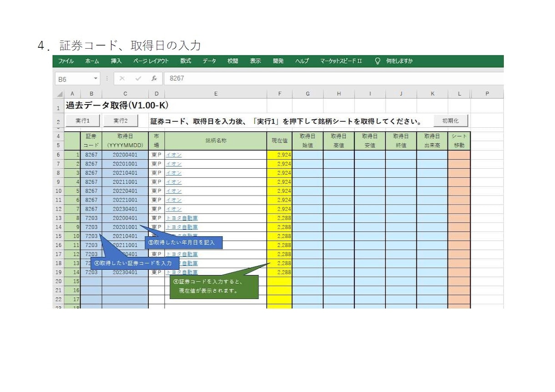
Task: Select row header 6
Action: (x=58, y=155)
